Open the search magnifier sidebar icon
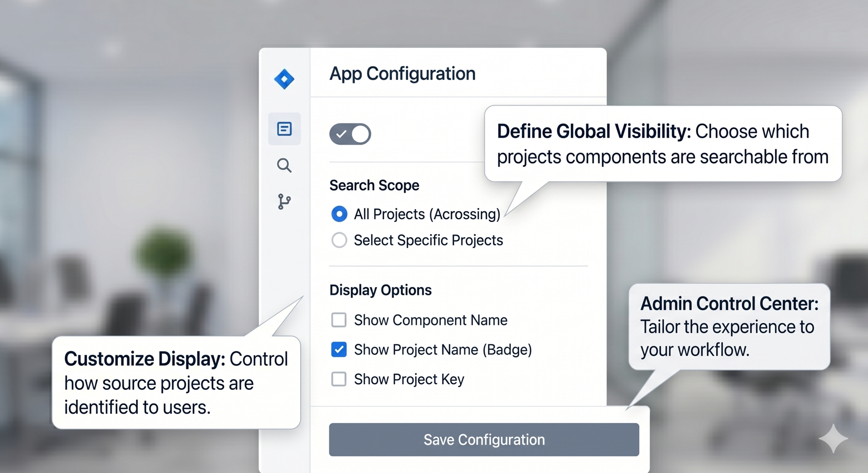The image size is (868, 473). click(x=284, y=166)
